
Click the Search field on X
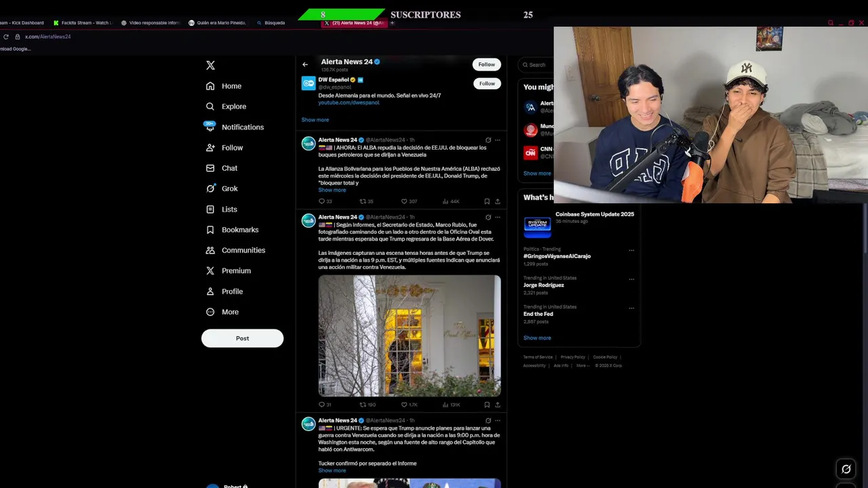(x=536, y=65)
